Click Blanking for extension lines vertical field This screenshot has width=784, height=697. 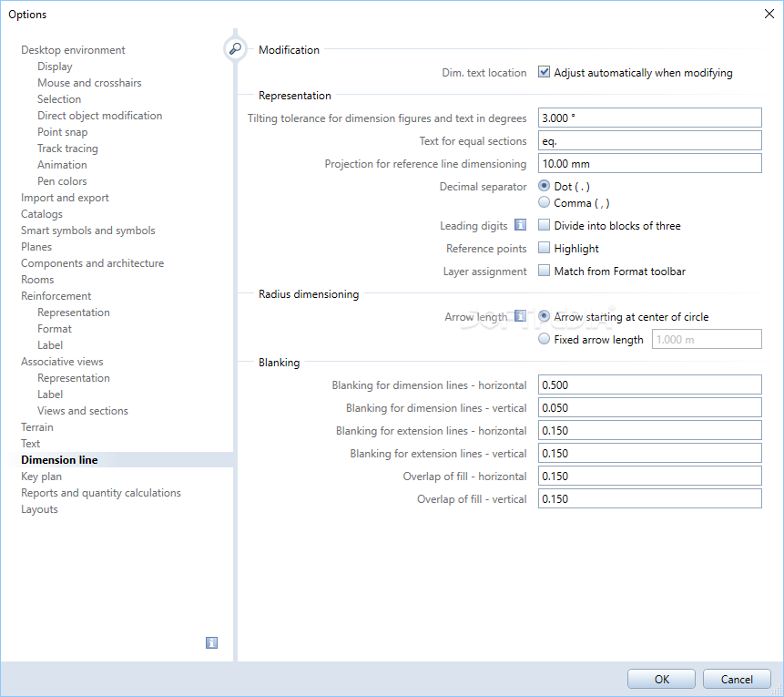649,454
